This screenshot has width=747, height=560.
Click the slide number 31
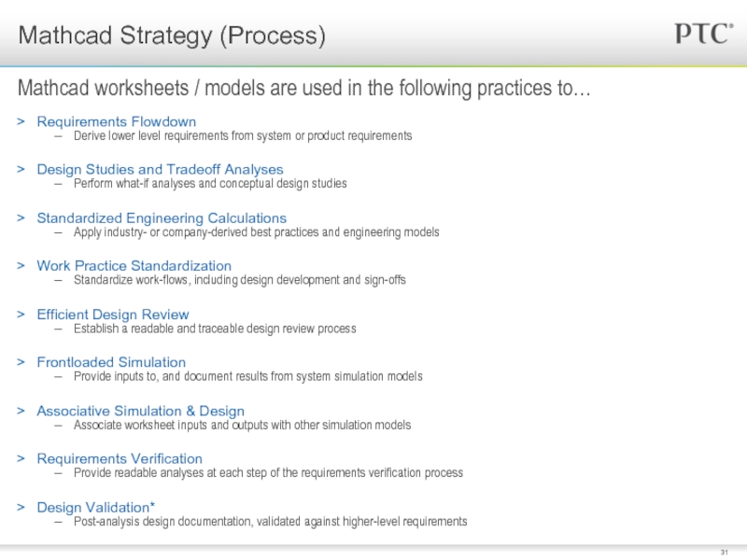[x=725, y=553]
